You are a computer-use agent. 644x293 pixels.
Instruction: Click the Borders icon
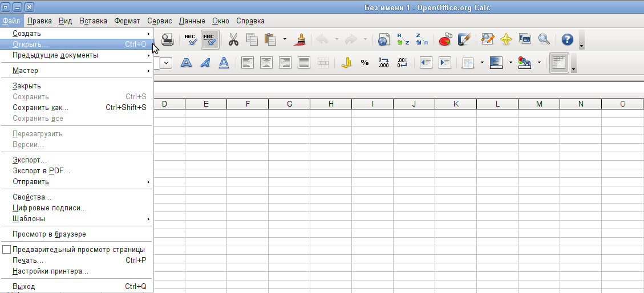(468, 63)
